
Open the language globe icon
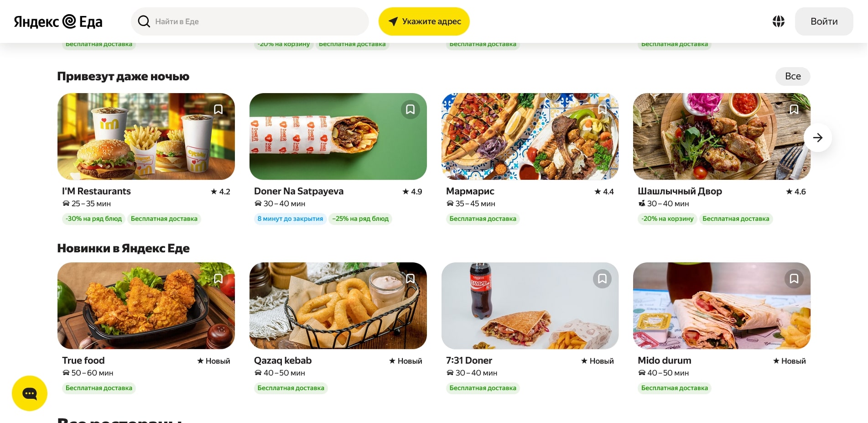(x=778, y=21)
